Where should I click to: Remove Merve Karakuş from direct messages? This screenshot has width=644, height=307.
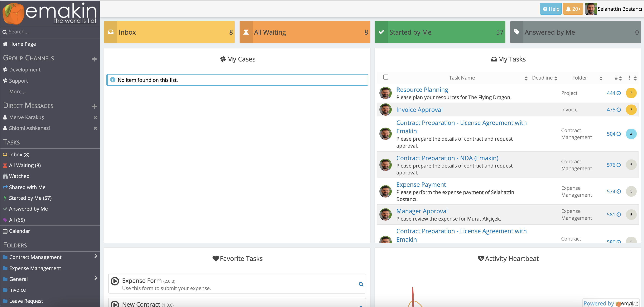pos(95,117)
